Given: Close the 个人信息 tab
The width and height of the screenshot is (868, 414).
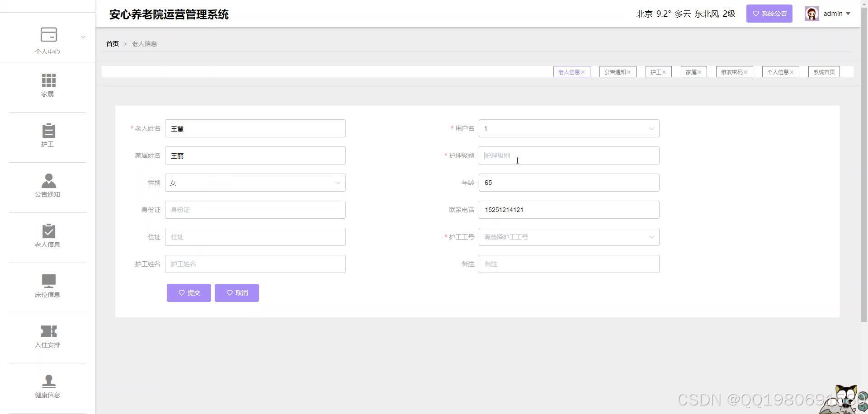Looking at the screenshot, I should 792,72.
